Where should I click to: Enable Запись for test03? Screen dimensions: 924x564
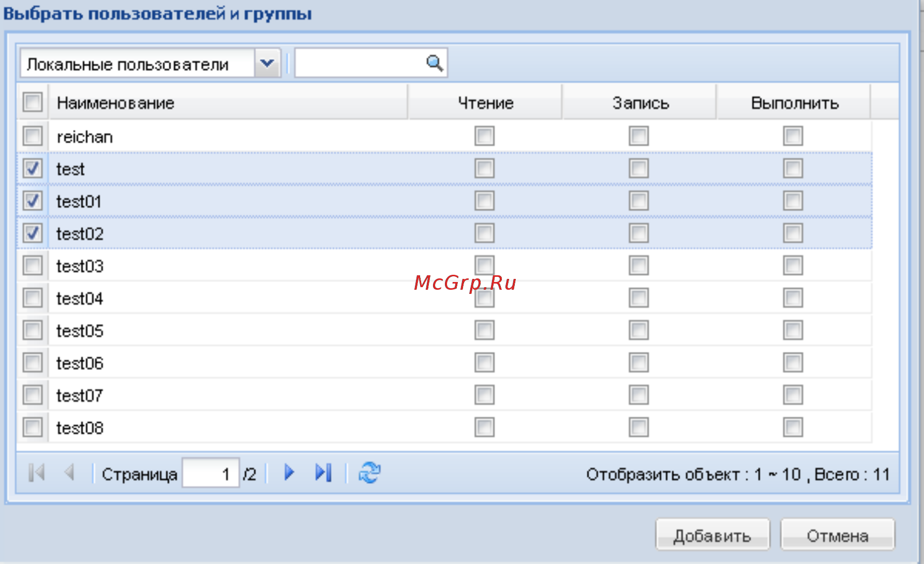639,265
